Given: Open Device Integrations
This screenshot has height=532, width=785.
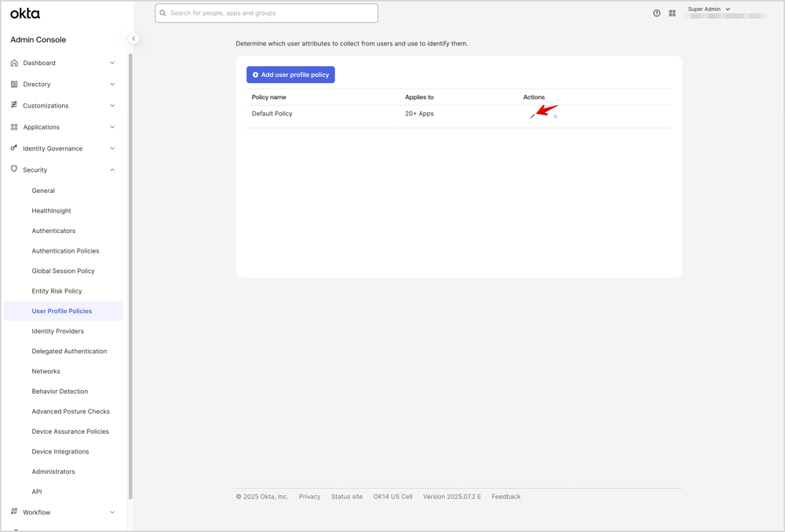Looking at the screenshot, I should (x=60, y=451).
